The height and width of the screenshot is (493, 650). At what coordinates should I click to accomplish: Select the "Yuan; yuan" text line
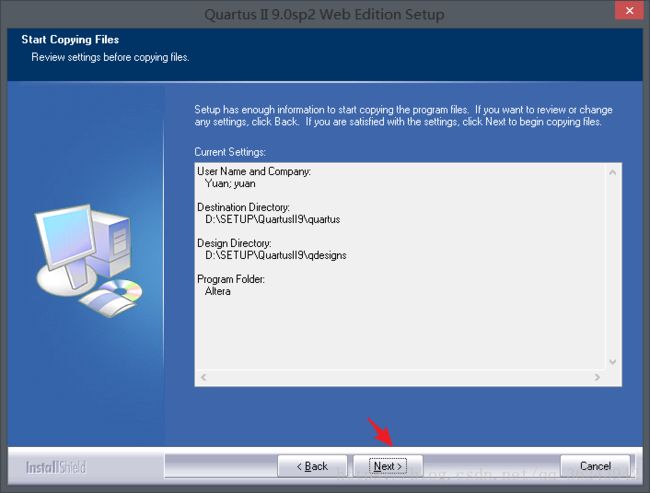click(x=230, y=183)
